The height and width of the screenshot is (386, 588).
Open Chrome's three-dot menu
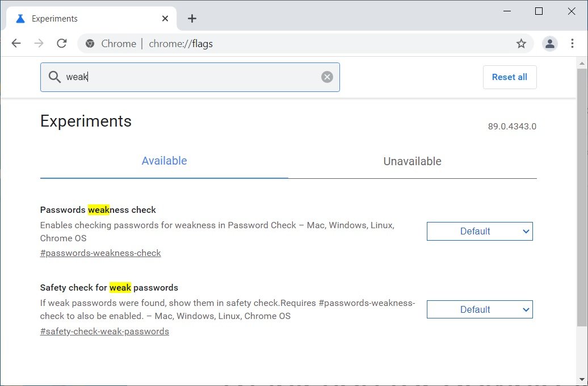pyautogui.click(x=572, y=44)
